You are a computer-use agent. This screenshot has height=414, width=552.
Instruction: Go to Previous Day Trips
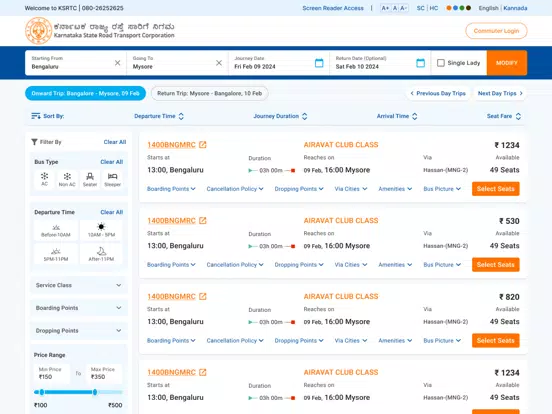(438, 93)
